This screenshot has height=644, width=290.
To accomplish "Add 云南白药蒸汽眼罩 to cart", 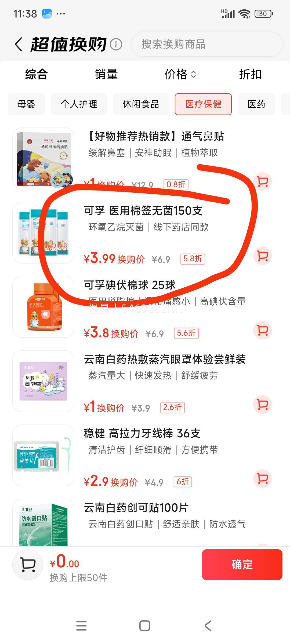I will pos(263,404).
